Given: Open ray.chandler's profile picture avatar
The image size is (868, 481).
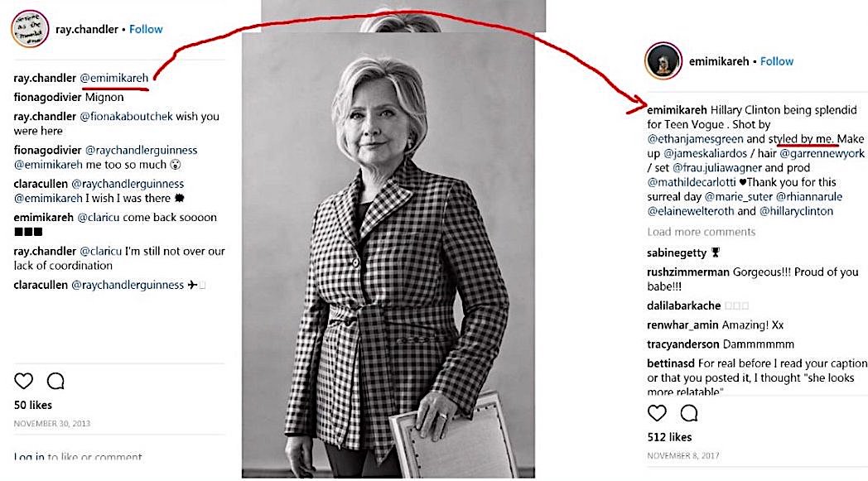Looking at the screenshot, I should coord(29,29).
